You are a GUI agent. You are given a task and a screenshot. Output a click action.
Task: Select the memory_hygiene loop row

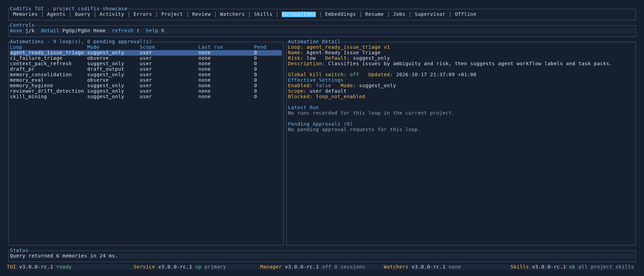pos(146,85)
